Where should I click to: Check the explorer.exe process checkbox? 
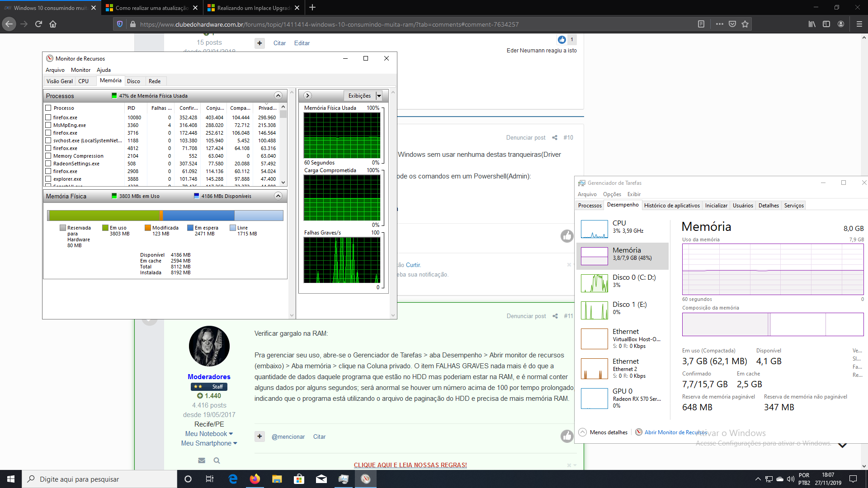click(x=48, y=179)
